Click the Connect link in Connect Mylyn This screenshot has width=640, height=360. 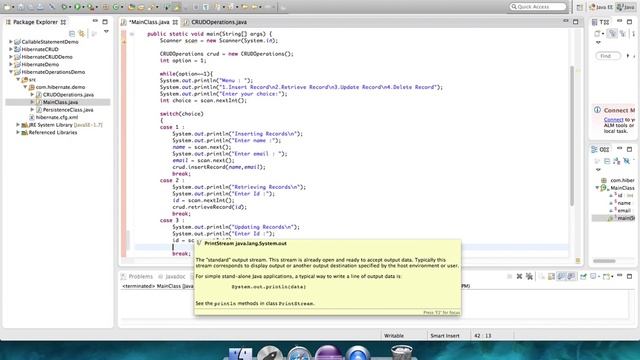[x=613, y=120]
